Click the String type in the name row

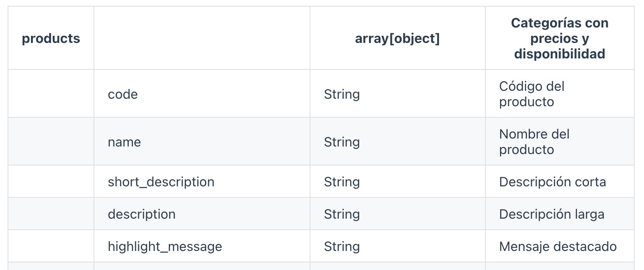point(341,142)
